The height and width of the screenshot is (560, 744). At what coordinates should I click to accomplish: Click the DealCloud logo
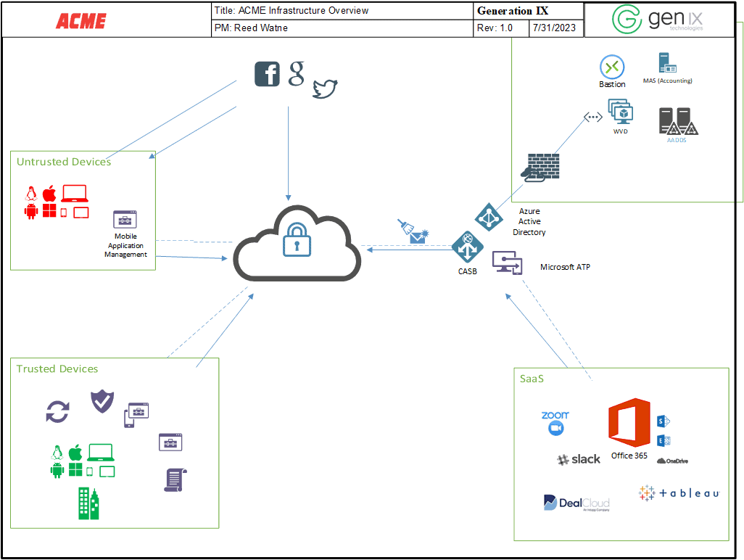pyautogui.click(x=576, y=503)
